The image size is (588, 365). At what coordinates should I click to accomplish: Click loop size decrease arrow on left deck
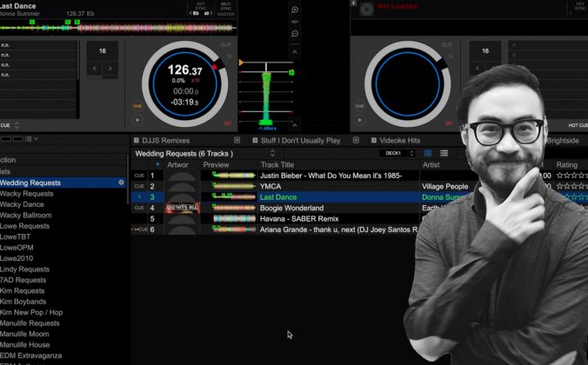[x=95, y=68]
